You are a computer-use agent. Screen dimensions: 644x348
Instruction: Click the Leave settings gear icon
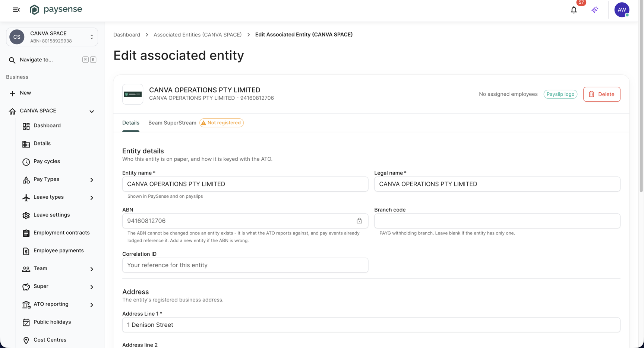(x=26, y=215)
